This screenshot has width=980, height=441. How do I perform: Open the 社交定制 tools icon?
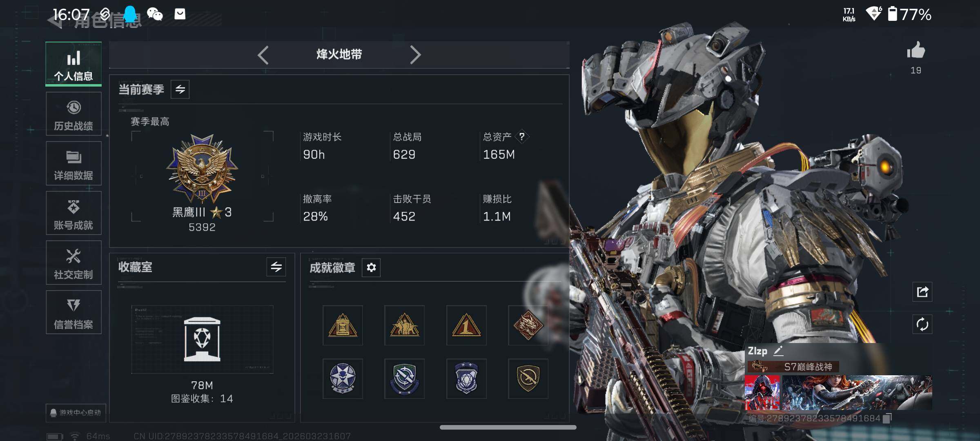click(73, 257)
